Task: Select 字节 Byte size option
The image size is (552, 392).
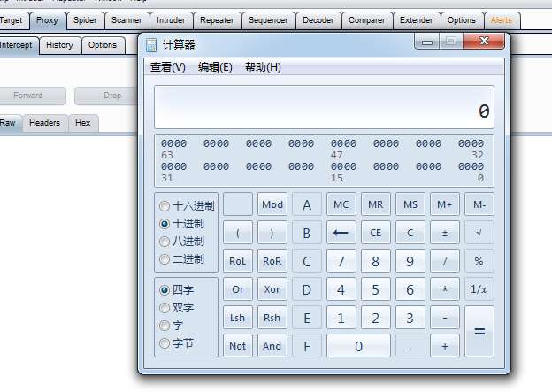Action: 176,343
